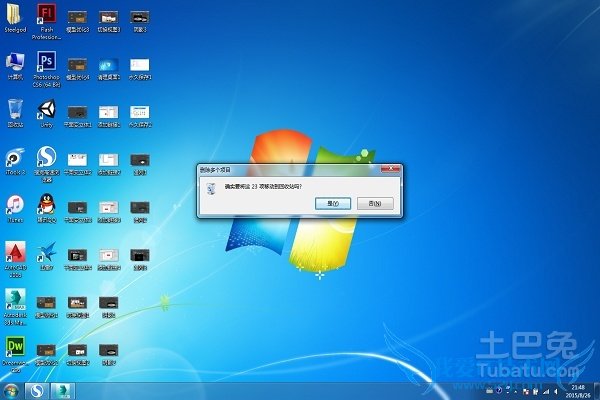Select the Flash Professional desktop shortcut
This screenshot has width=600, height=400.
click(45, 14)
